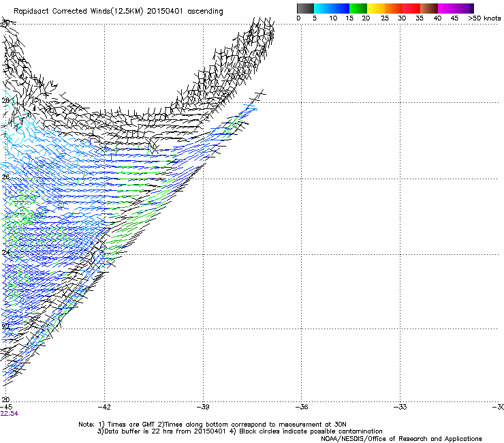The height and width of the screenshot is (443, 504).
Task: Click the legend label '25'
Action: click(385, 18)
